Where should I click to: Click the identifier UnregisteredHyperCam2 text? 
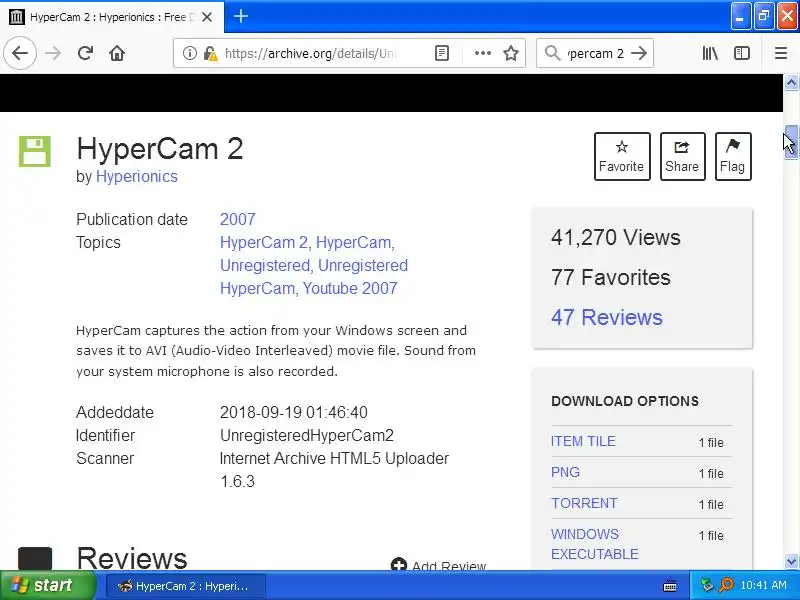(307, 436)
